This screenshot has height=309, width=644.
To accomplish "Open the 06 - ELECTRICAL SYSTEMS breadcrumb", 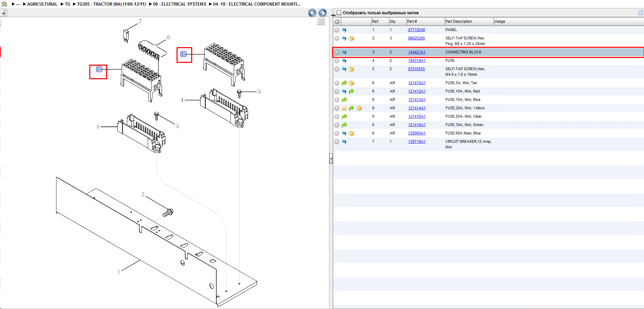I will 180,4.
